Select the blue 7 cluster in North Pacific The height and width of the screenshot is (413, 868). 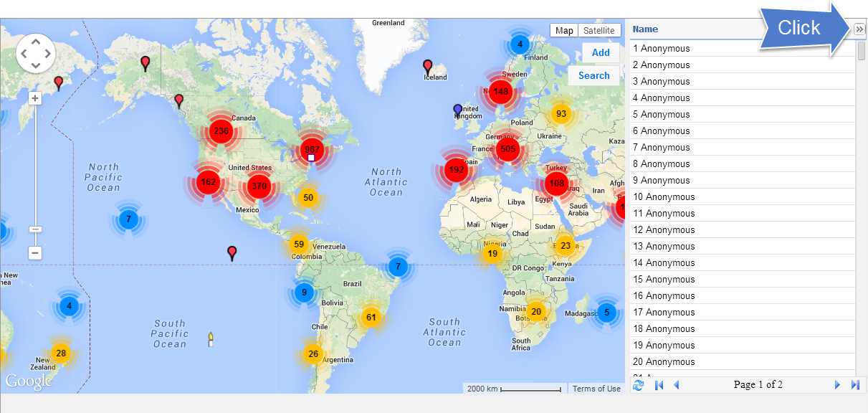coord(128,219)
